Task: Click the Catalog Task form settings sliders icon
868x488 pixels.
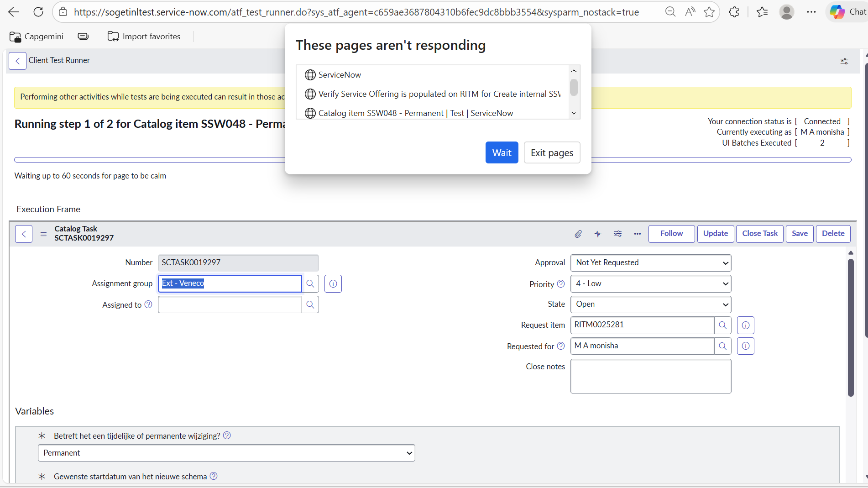Action: tap(617, 234)
